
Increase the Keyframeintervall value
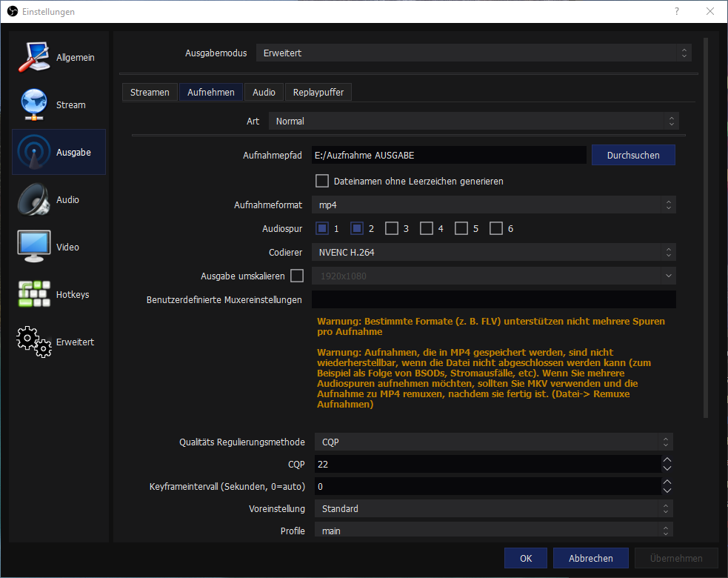667,482
